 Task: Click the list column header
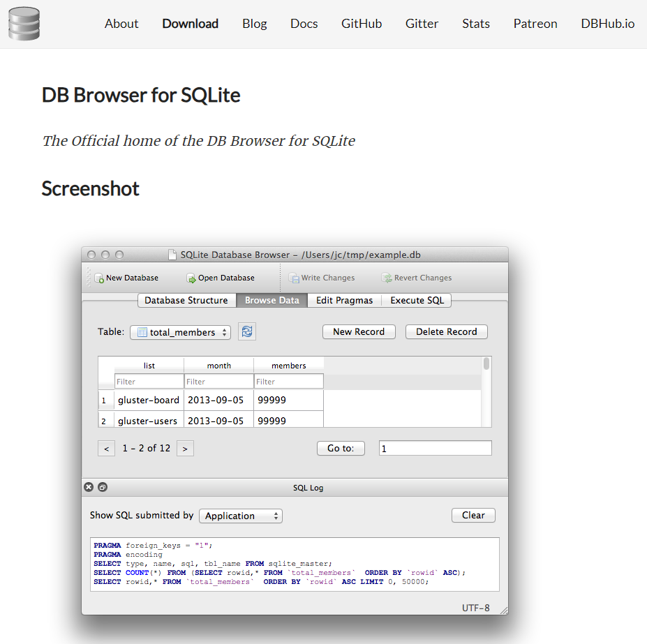149,366
